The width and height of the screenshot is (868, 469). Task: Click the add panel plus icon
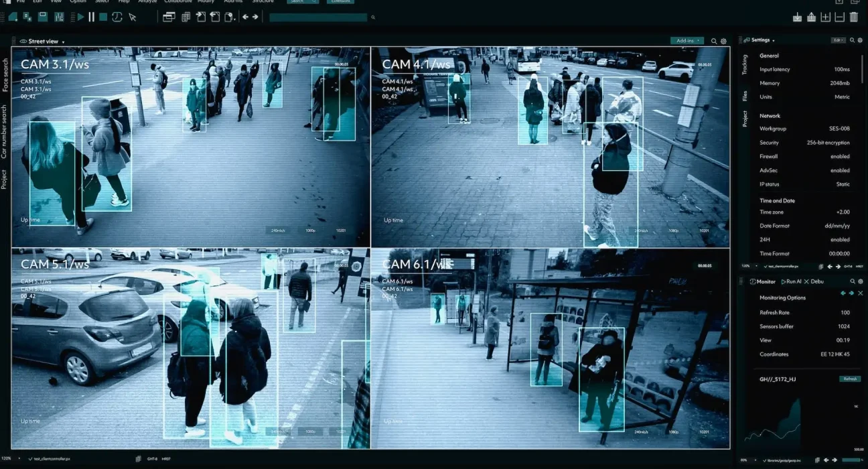click(825, 17)
